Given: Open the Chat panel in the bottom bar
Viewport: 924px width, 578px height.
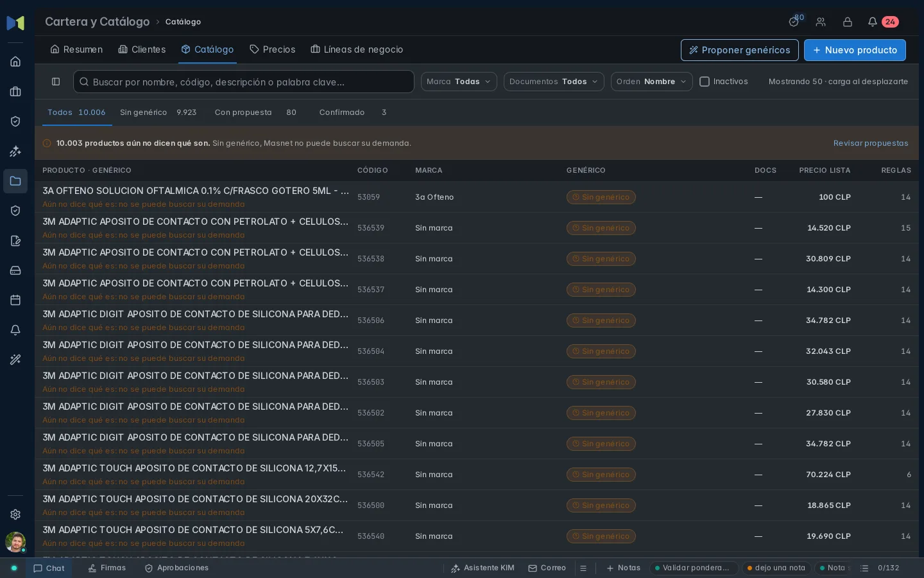Looking at the screenshot, I should tap(49, 568).
